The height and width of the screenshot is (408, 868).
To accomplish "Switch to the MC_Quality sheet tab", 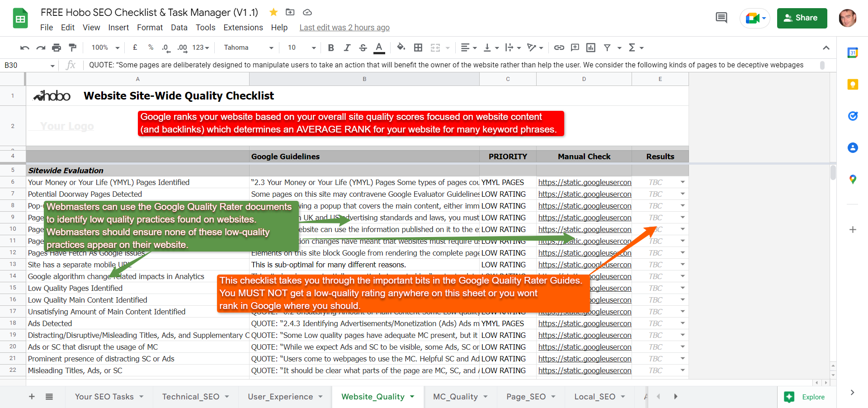I will click(460, 397).
